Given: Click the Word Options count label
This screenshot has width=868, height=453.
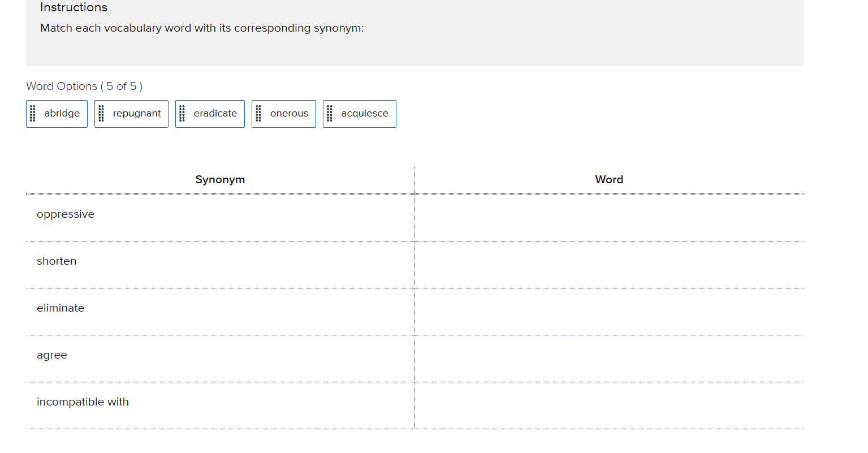Looking at the screenshot, I should click(84, 87).
